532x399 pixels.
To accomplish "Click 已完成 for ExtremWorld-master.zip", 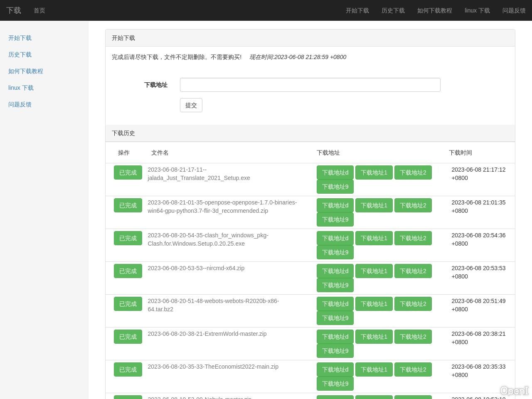I will tap(128, 337).
